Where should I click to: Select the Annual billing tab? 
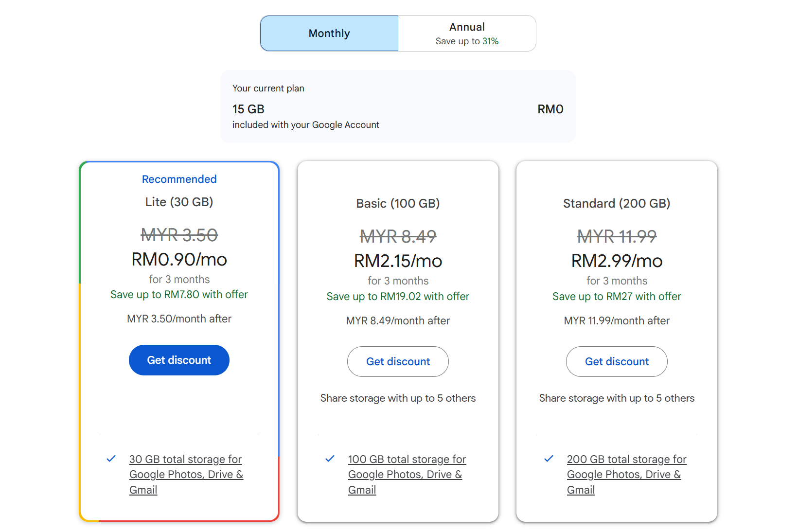point(467,34)
